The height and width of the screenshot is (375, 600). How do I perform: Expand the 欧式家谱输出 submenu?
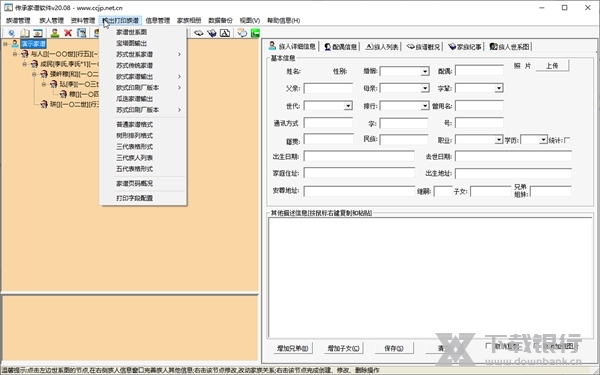pyautogui.click(x=143, y=77)
